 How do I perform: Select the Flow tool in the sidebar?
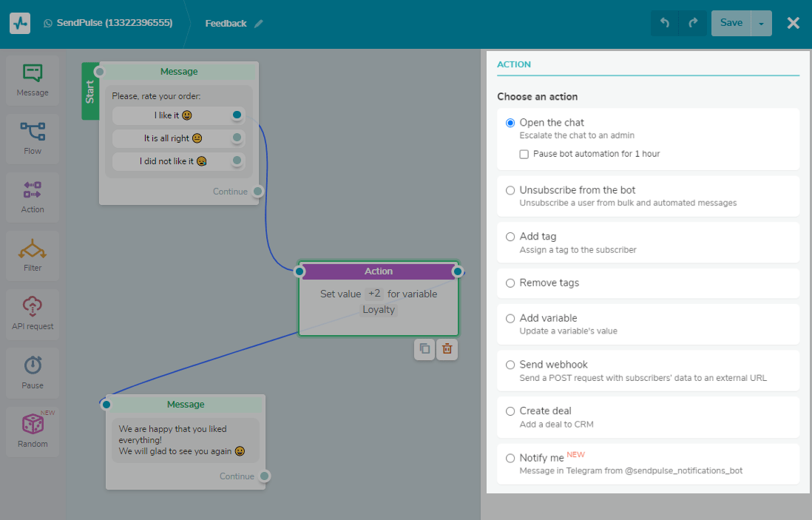click(x=32, y=138)
